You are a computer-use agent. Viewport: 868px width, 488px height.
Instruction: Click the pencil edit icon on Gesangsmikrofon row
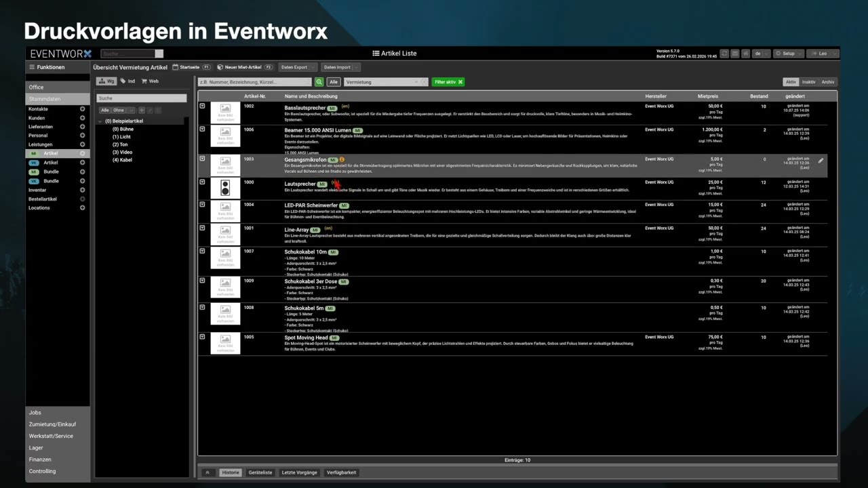[x=821, y=161]
